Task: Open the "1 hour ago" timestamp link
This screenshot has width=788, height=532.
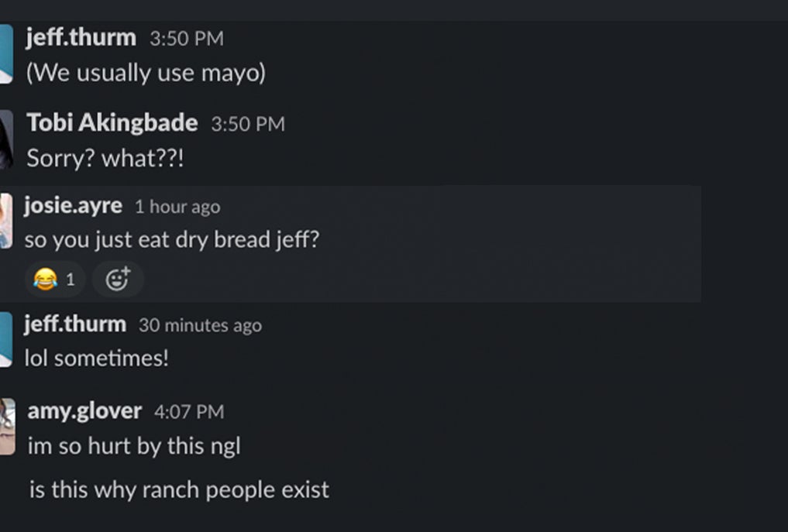Action: (177, 207)
